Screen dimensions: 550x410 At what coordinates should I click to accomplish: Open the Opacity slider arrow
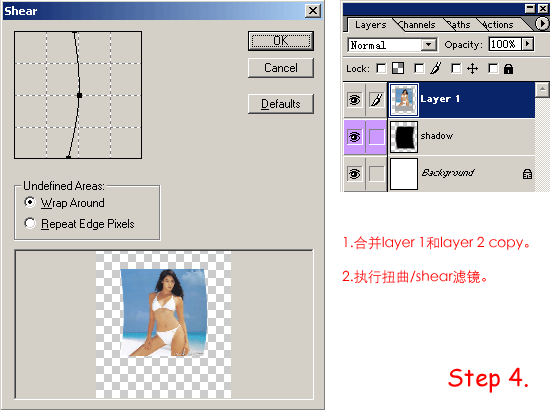pos(528,45)
